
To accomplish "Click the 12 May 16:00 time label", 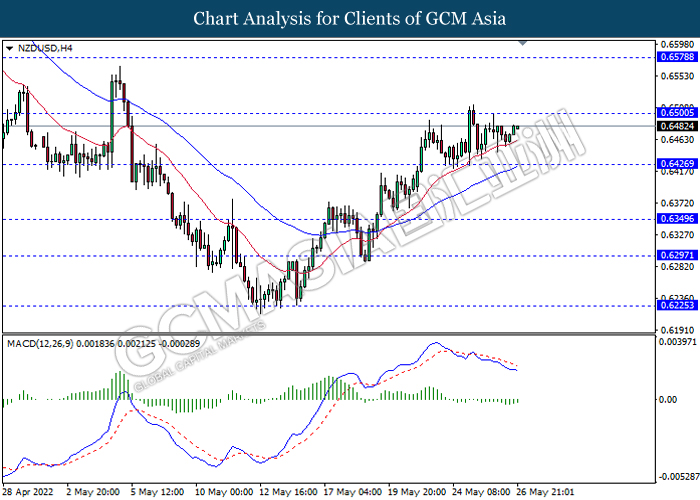I will [289, 492].
